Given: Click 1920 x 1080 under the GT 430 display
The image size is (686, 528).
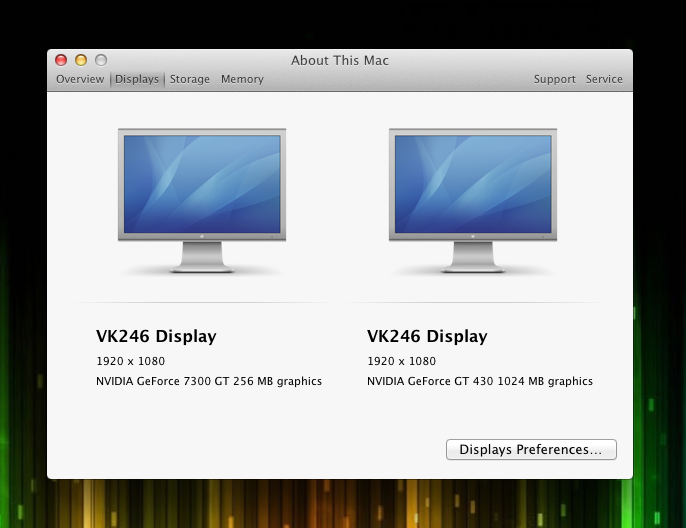Looking at the screenshot, I should click(401, 361).
